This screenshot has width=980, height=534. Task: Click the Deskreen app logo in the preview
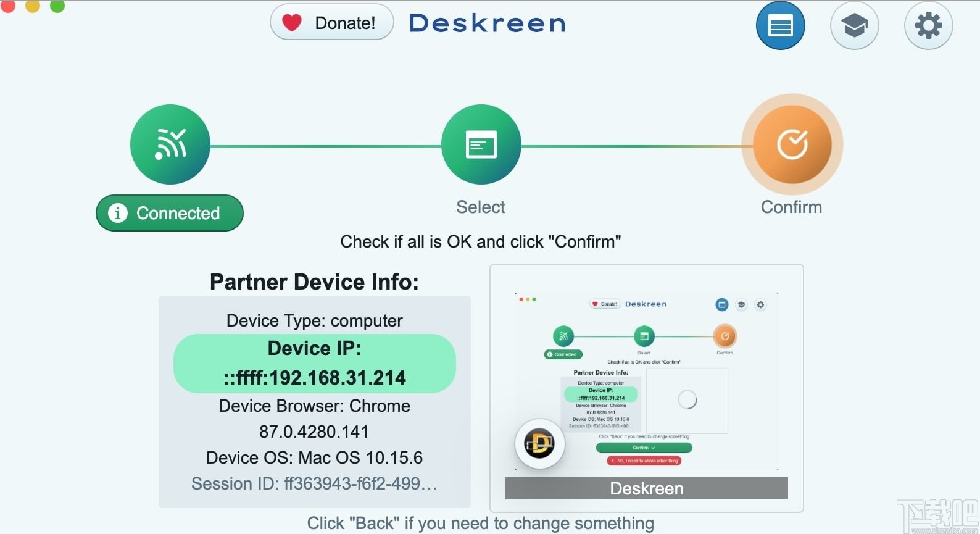[539, 443]
